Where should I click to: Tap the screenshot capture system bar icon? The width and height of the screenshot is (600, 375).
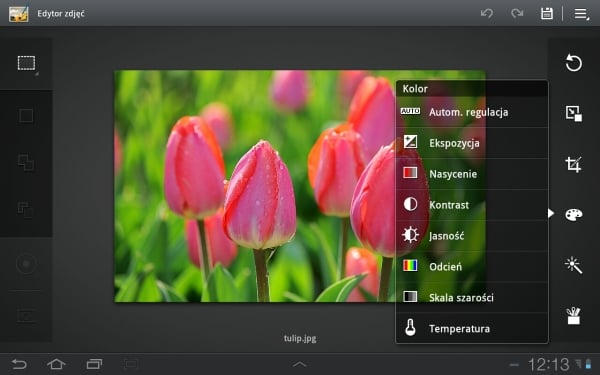[131, 364]
